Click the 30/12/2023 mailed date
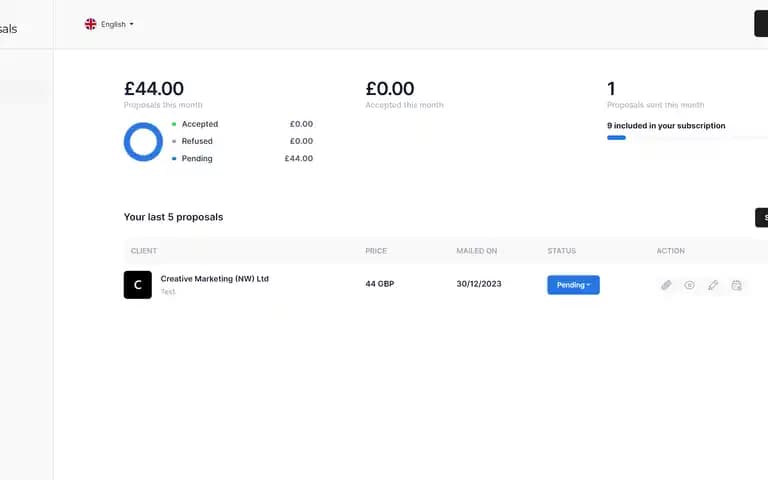This screenshot has height=480, width=768. 479,284
